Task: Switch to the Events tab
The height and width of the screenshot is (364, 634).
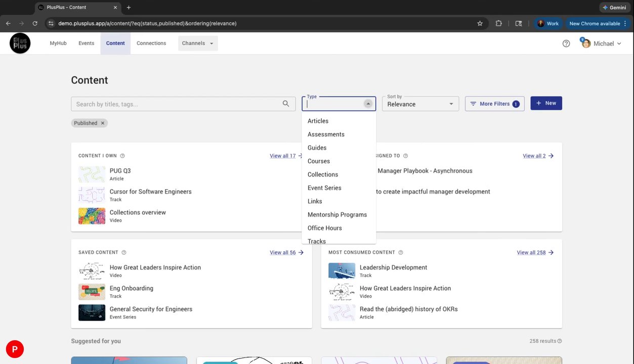Action: (86, 43)
